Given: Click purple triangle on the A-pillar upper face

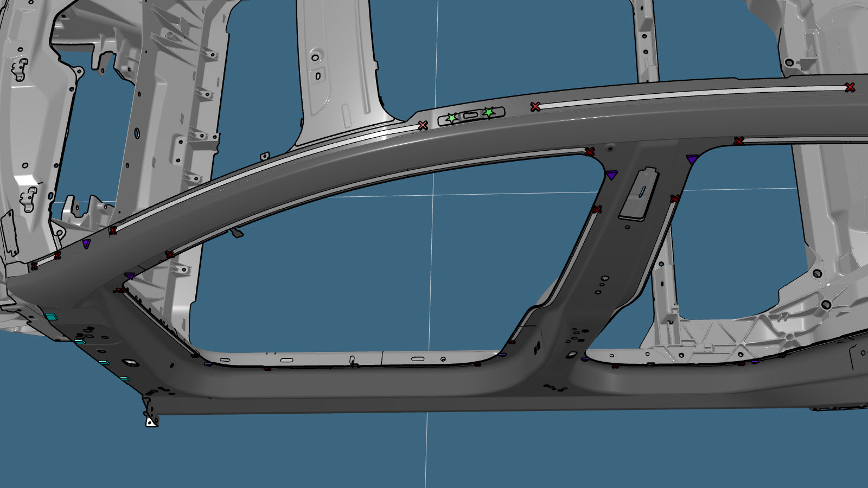Looking at the screenshot, I should 86,244.
